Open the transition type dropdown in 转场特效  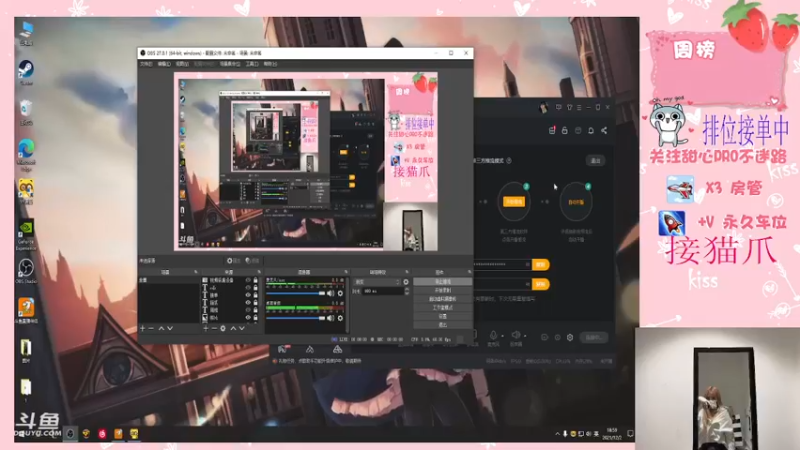click(377, 282)
